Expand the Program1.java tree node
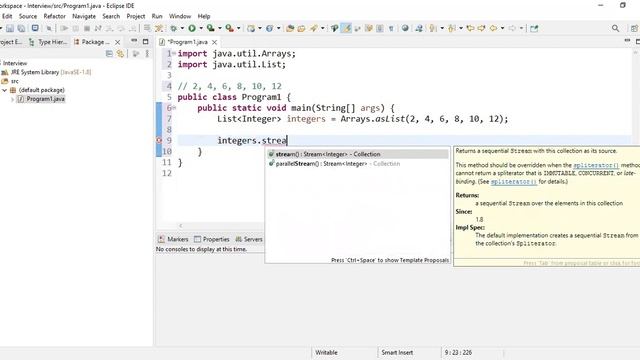Screen dimensions: 640x360 pyautogui.click(x=12, y=99)
